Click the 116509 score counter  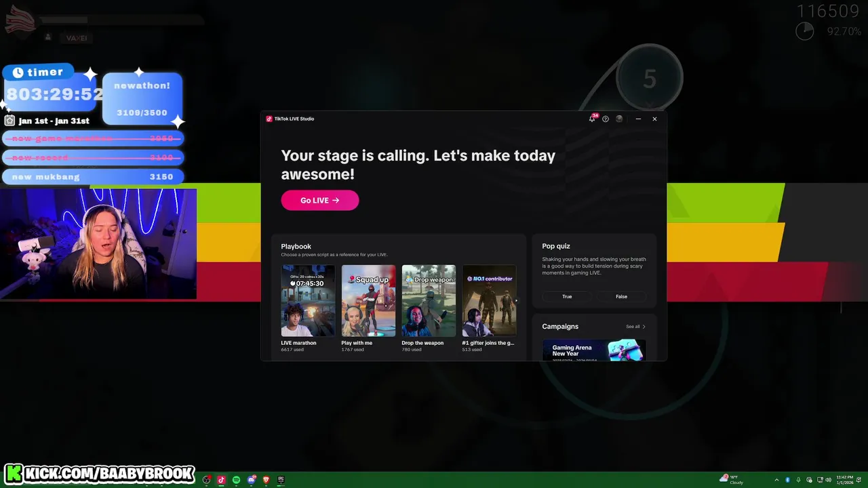(x=828, y=12)
